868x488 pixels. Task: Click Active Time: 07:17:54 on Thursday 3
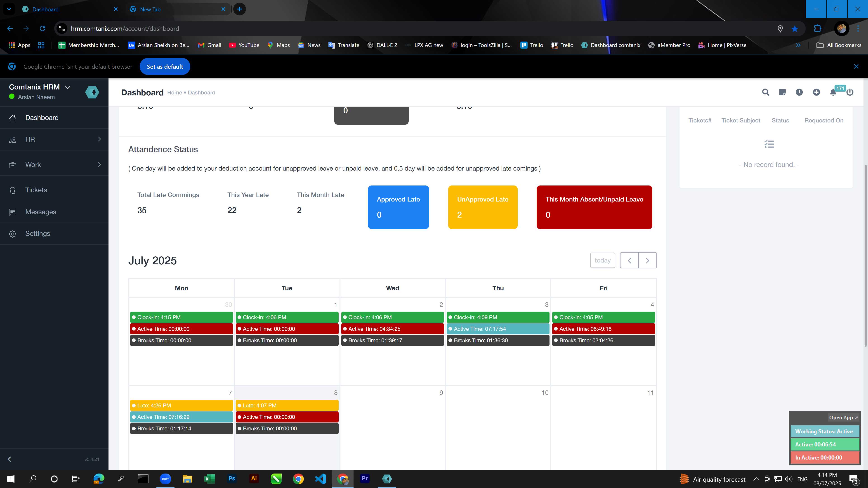pos(498,329)
